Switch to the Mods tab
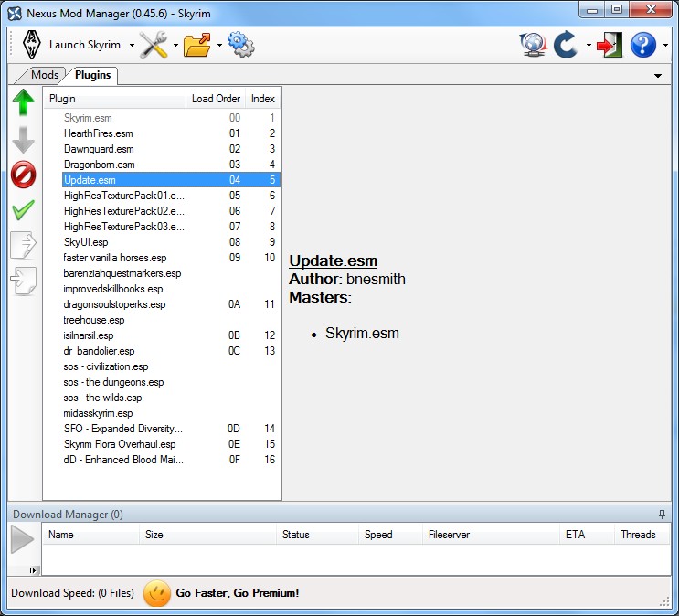679x616 pixels. (44, 75)
